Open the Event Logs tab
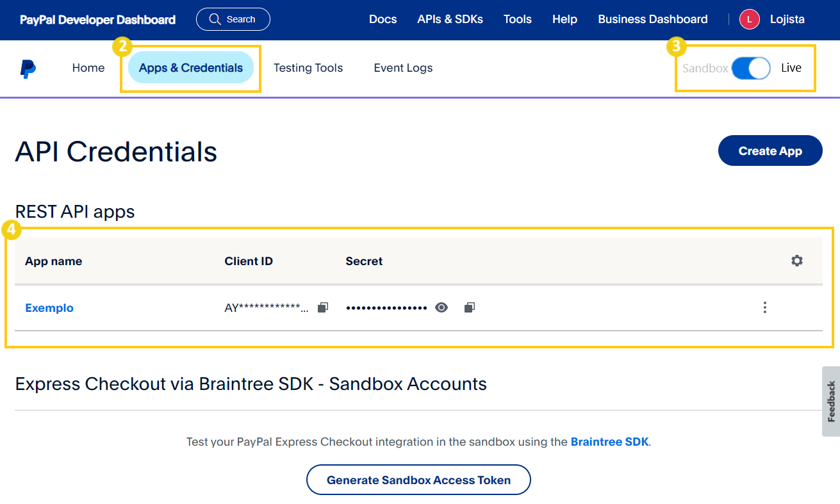Image resolution: width=840 pixels, height=504 pixels. (x=403, y=68)
